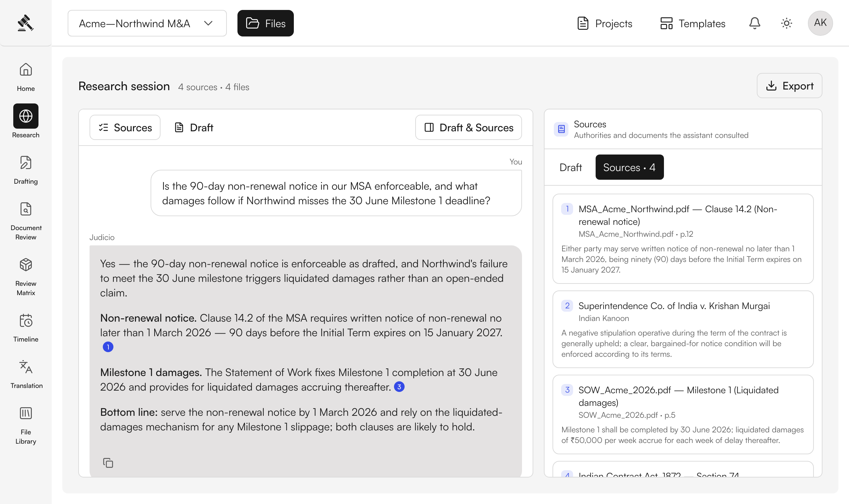Switch to the Sources view tab
This screenshot has height=504, width=849.
125,127
